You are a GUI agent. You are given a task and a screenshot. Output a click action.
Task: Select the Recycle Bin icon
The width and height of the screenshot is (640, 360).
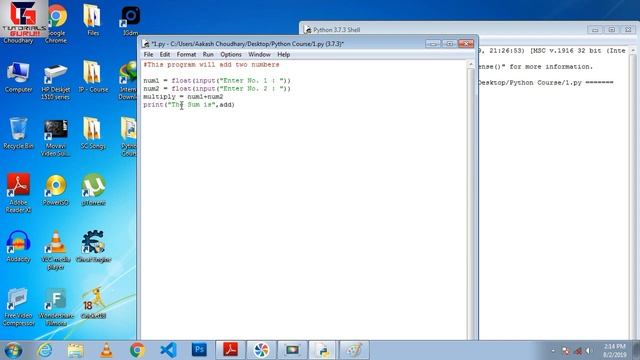click(x=18, y=133)
